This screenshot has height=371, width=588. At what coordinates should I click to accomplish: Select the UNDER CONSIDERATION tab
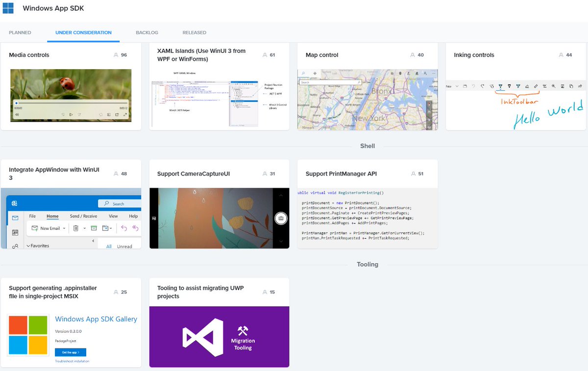(x=83, y=33)
